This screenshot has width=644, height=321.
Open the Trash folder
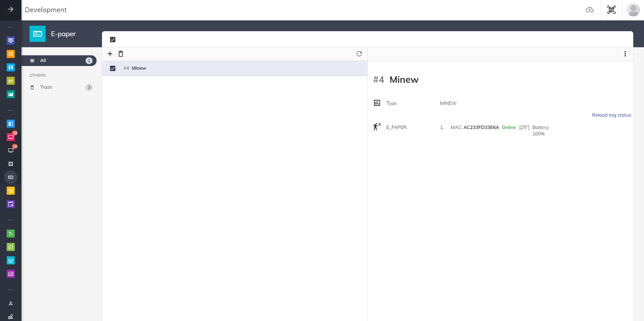(46, 87)
